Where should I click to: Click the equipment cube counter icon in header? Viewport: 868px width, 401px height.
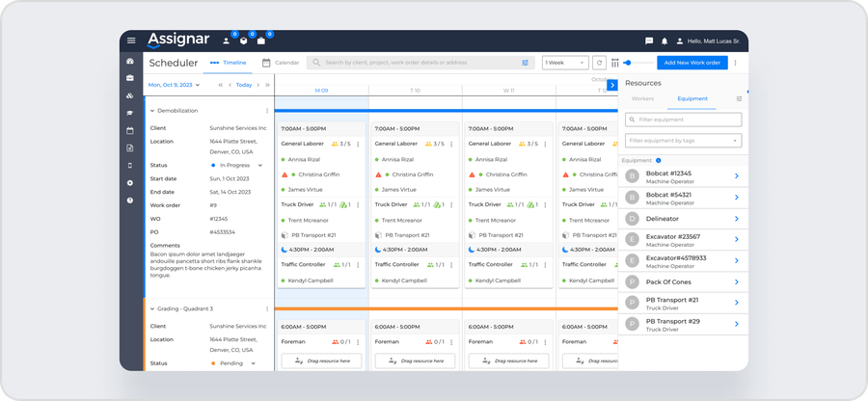pyautogui.click(x=244, y=40)
